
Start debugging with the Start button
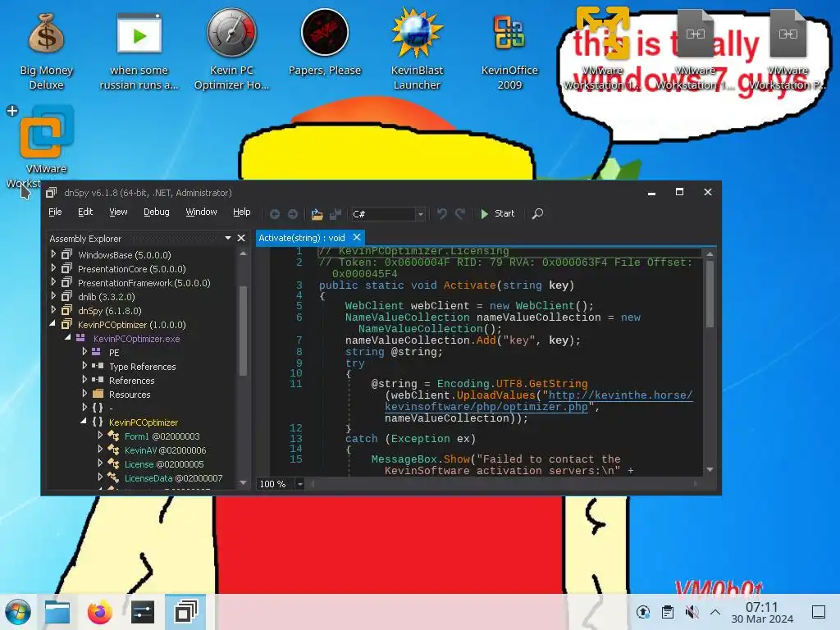[x=497, y=213]
